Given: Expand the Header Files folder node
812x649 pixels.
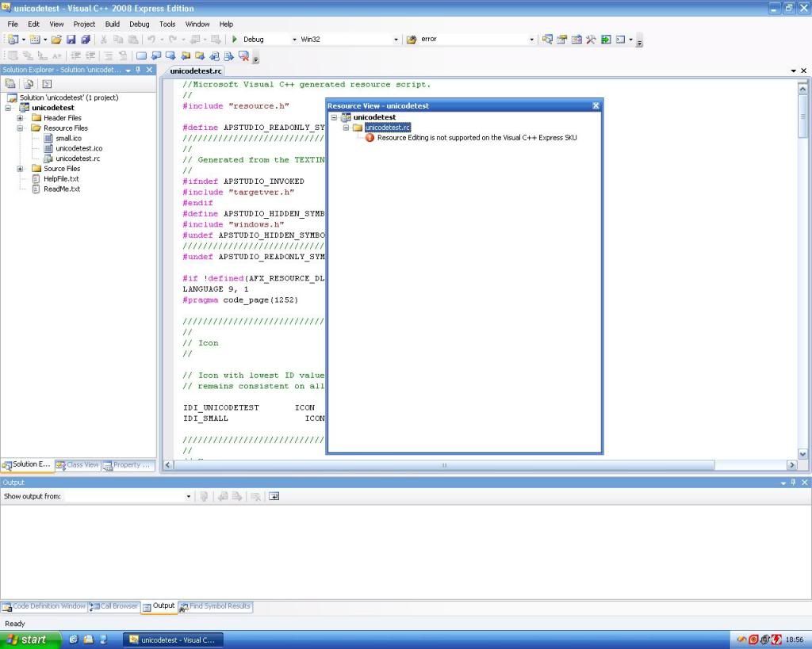Looking at the screenshot, I should tap(20, 118).
